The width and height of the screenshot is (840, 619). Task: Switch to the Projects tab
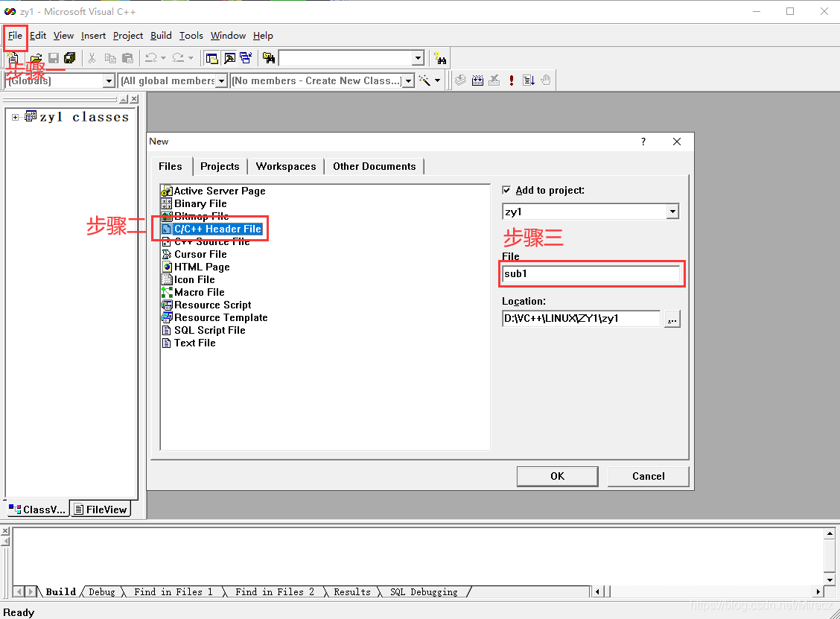pos(220,167)
